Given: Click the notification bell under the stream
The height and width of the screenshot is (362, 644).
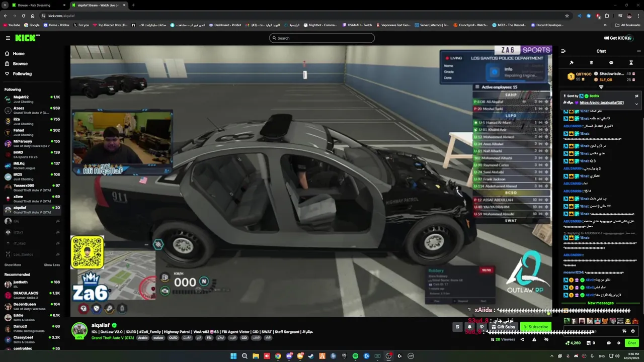Looking at the screenshot, I should [469, 327].
